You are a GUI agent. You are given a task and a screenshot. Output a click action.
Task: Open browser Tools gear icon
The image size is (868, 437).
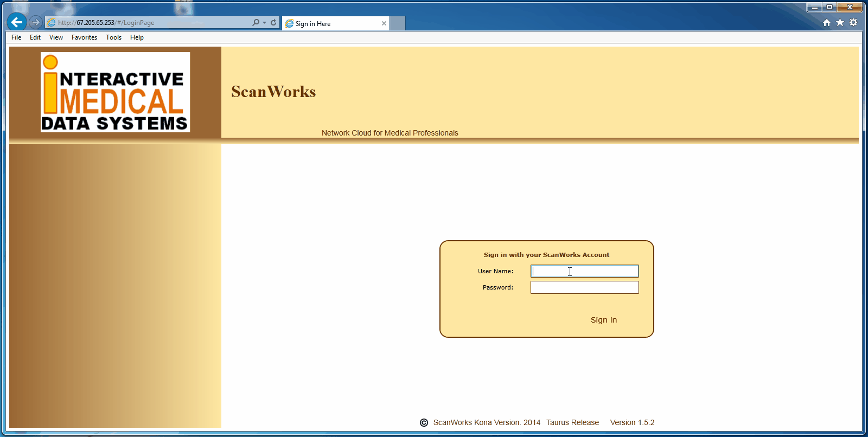(853, 22)
